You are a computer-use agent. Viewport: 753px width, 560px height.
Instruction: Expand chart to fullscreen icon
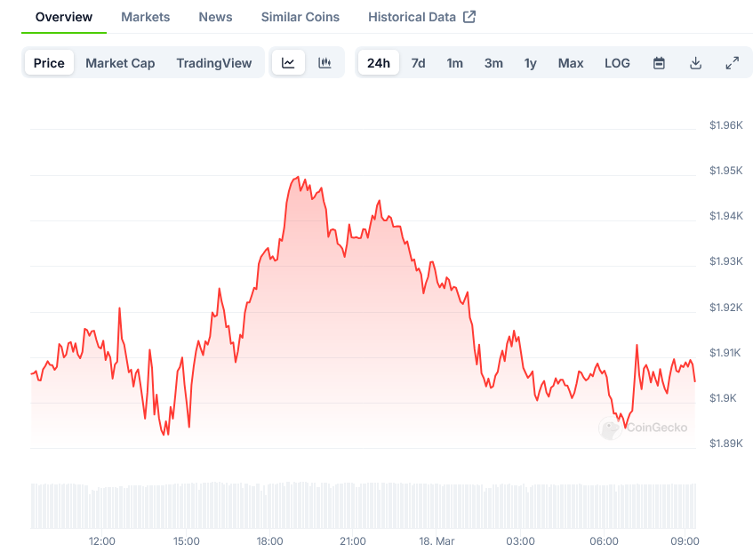coord(732,63)
